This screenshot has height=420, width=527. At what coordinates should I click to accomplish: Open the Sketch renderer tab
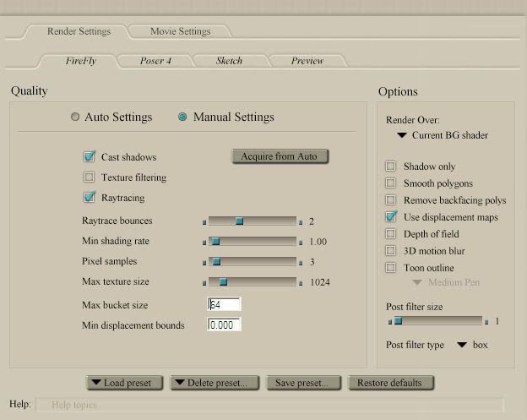(229, 61)
